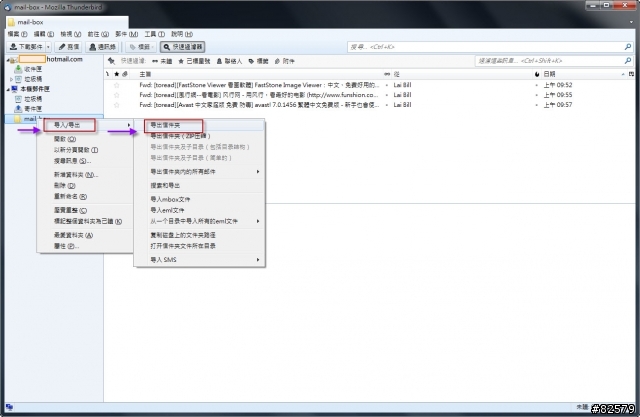Choose Search Messages (搜尋訊息) context entry
Viewport: 640px width, 417px height.
click(x=85, y=161)
